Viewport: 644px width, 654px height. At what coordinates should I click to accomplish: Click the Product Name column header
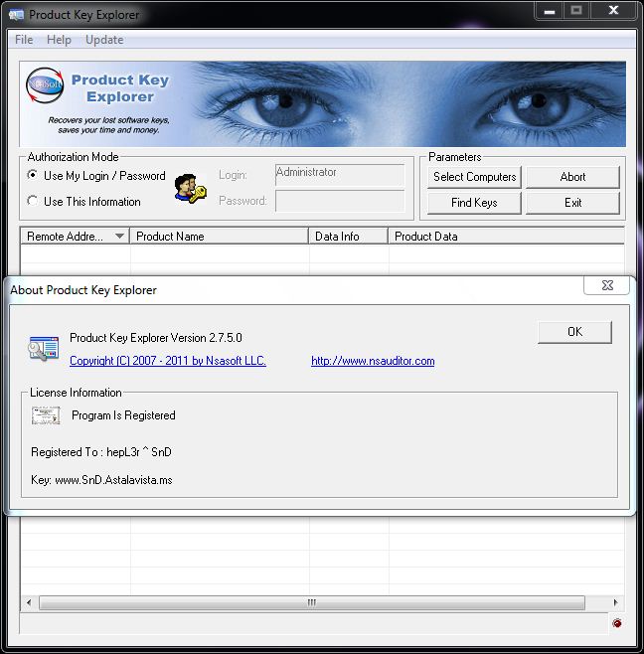(x=220, y=237)
